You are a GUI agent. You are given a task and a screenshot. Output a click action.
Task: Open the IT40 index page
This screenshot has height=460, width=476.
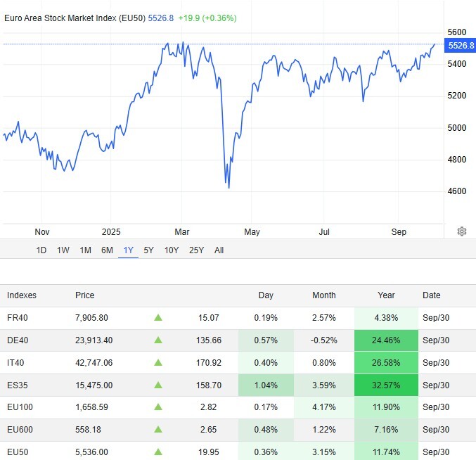coord(17,363)
